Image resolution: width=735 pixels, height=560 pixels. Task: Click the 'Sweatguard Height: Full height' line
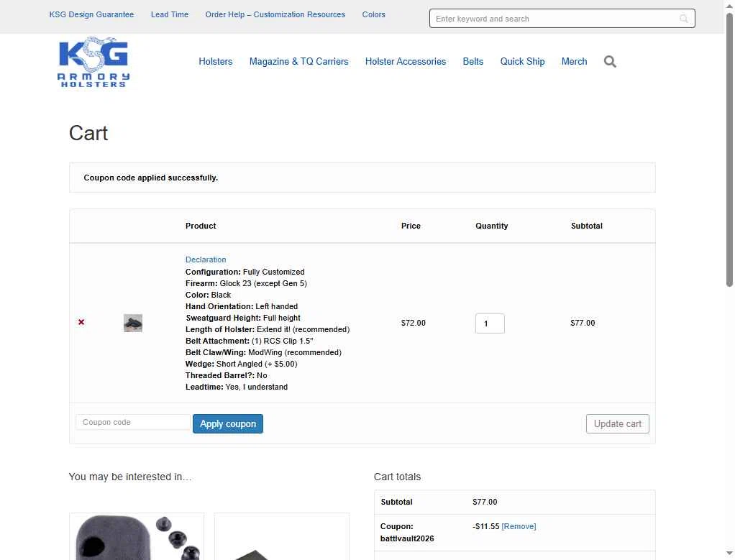pyautogui.click(x=243, y=318)
